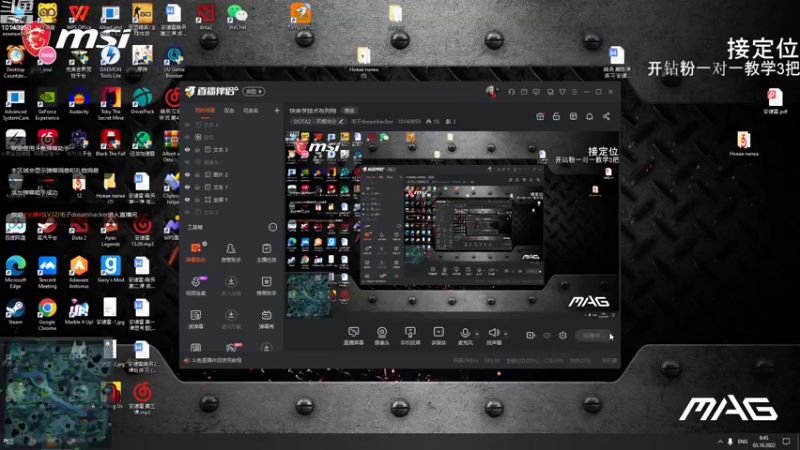Toggle visibility of 文本 1 layer
This screenshot has height=450, width=800.
(x=187, y=187)
